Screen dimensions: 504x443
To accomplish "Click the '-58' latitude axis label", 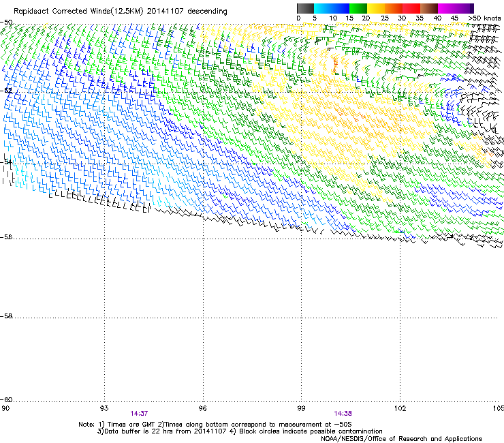I will click(6, 316).
